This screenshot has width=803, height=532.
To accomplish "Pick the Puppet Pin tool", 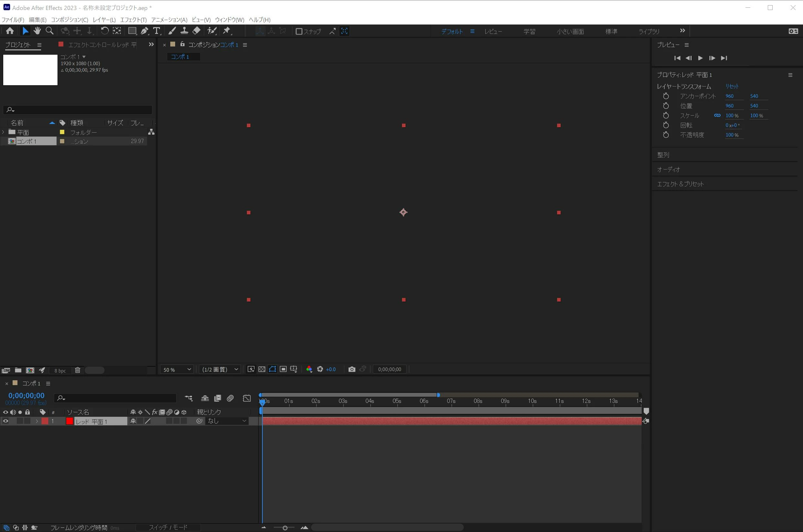I will [x=227, y=31].
